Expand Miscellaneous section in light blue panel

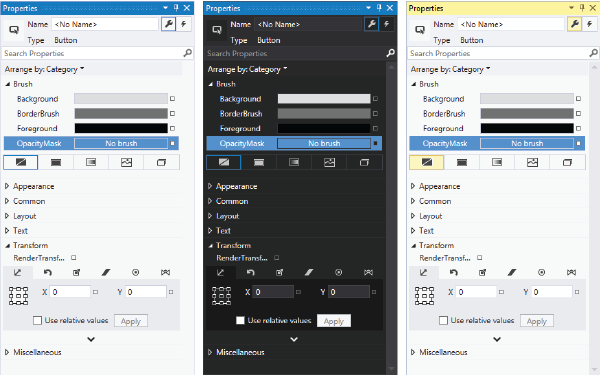[x=7, y=352]
